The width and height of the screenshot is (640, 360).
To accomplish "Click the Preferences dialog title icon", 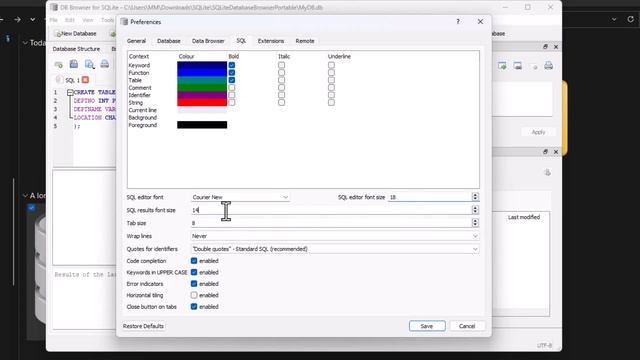I will coord(124,22).
